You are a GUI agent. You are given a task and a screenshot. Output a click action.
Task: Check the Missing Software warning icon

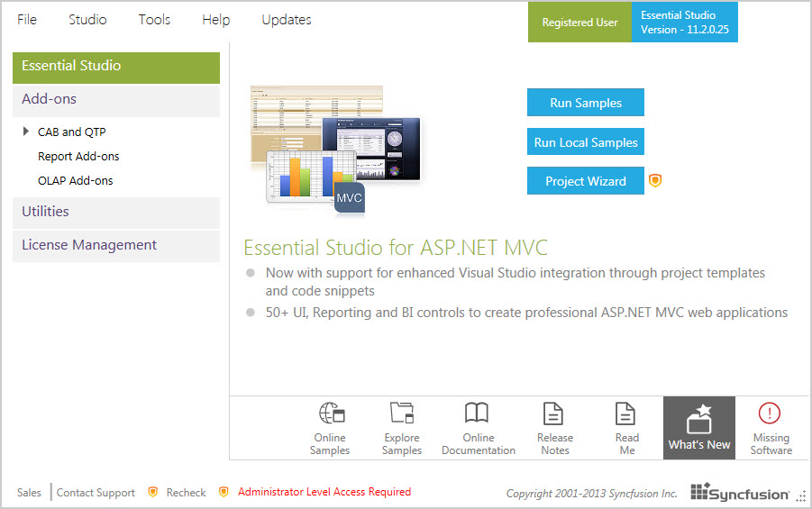(771, 414)
